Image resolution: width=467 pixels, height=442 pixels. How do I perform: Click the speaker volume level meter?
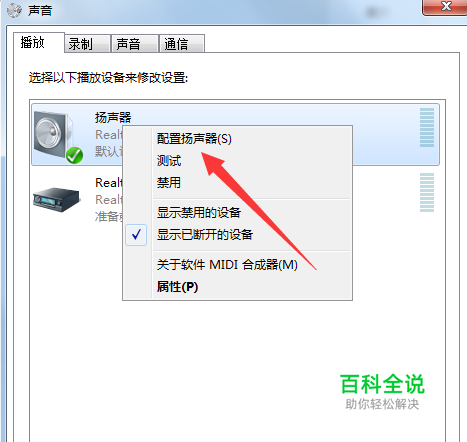[427, 127]
